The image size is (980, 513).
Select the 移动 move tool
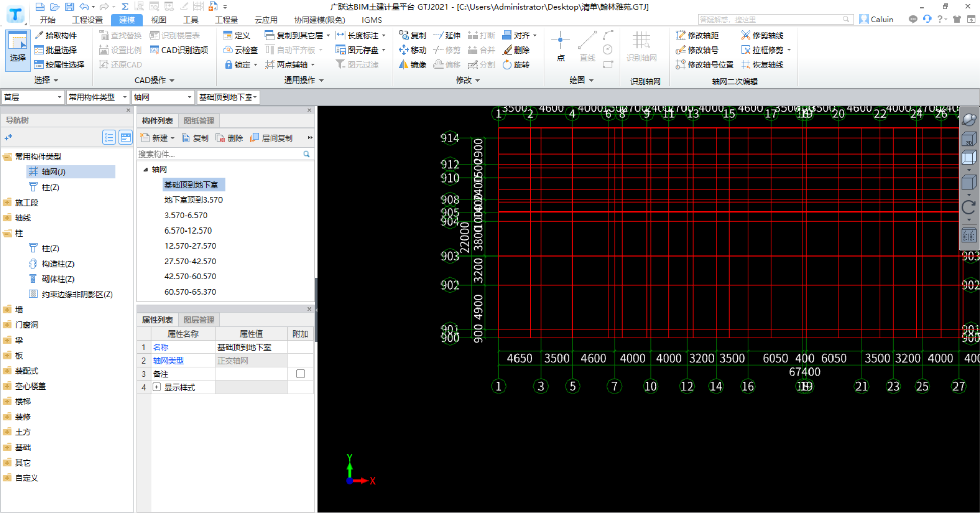point(412,50)
